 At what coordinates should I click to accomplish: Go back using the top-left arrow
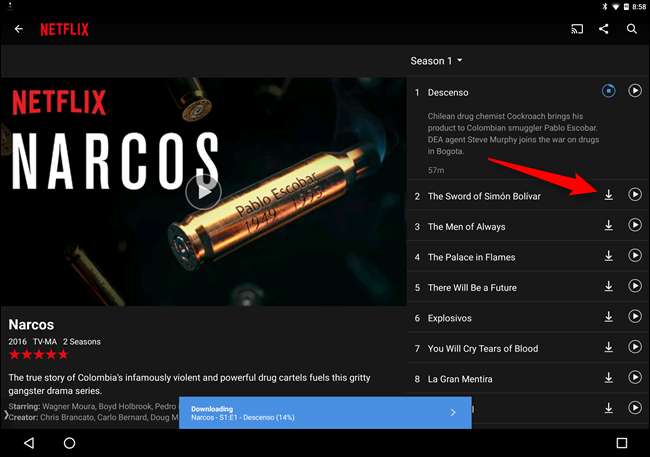click(19, 29)
